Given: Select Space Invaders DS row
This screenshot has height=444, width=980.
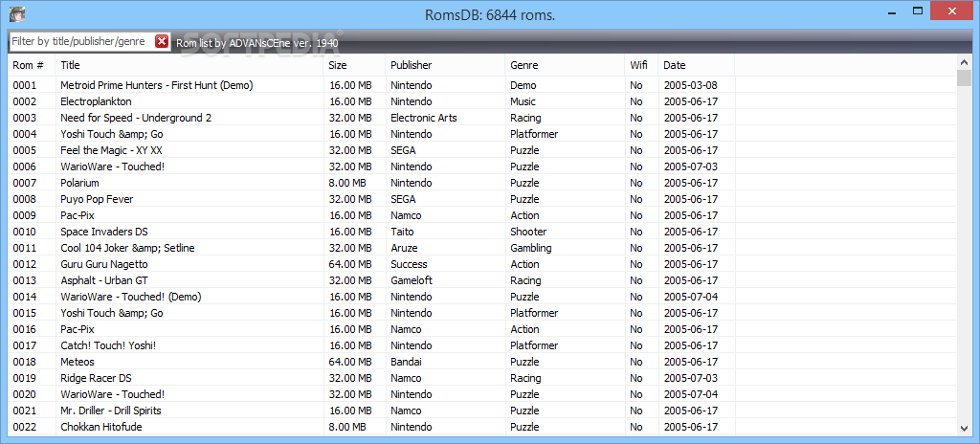Looking at the screenshot, I should click(x=482, y=232).
